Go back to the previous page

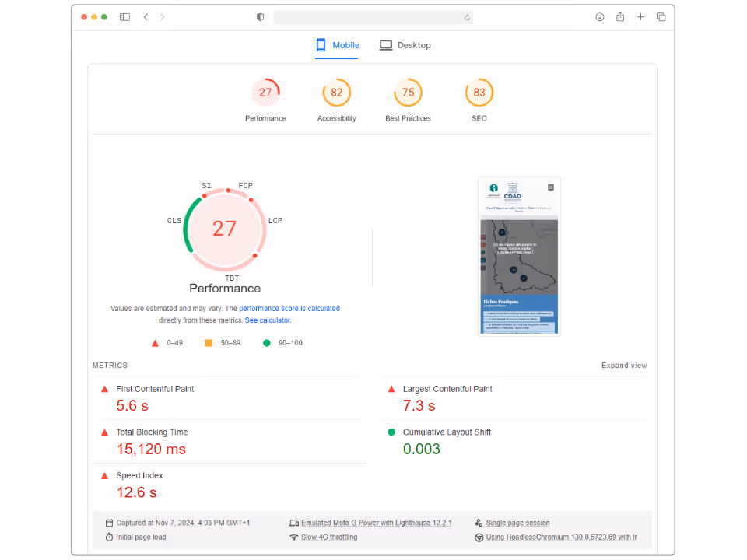pos(146,17)
